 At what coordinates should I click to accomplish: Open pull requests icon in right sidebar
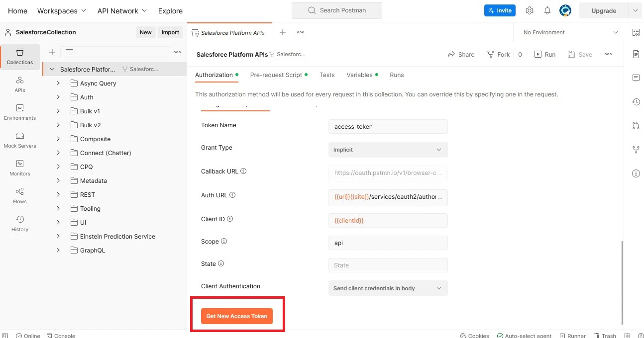pyautogui.click(x=636, y=126)
